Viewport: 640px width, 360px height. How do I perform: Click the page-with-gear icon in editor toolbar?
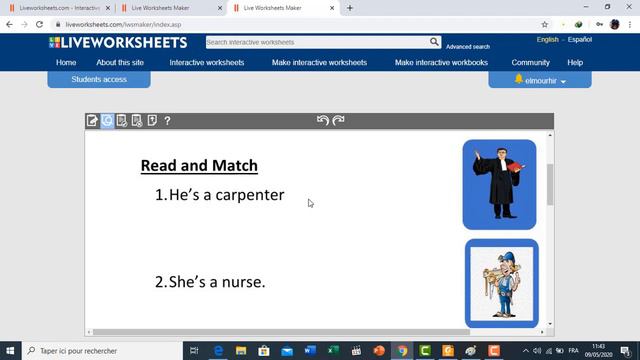[137, 121]
